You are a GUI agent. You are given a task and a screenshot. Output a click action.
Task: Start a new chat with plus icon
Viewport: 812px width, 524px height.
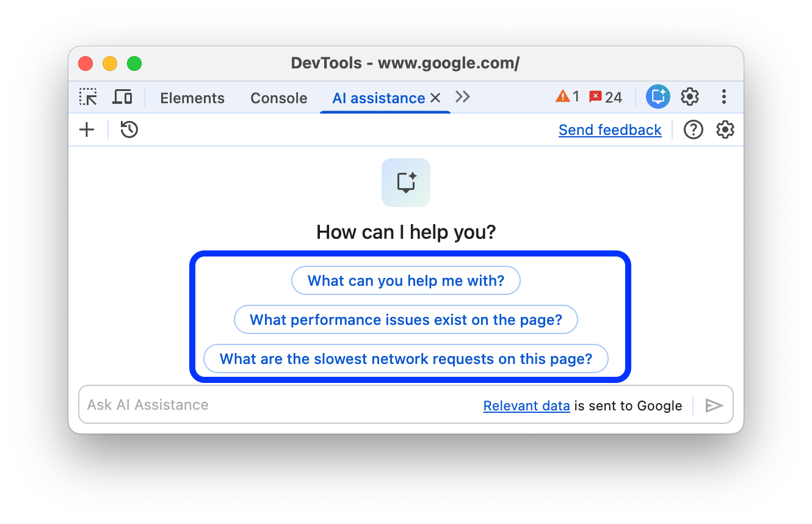87,129
